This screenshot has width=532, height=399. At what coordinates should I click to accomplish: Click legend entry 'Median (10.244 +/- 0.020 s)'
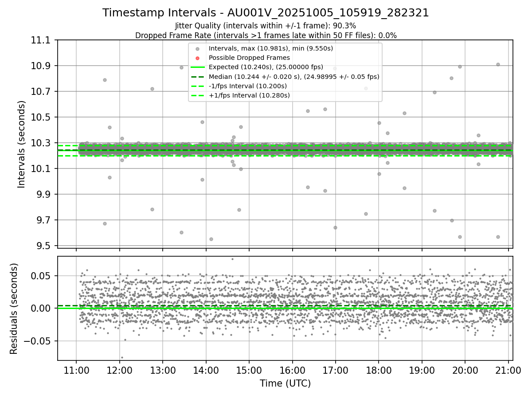point(294,77)
